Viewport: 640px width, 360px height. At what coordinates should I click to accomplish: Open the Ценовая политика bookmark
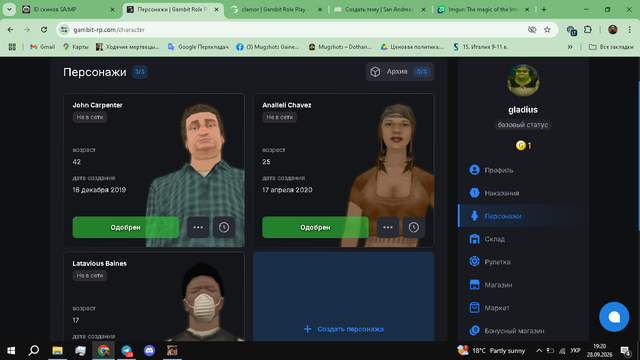tap(412, 47)
